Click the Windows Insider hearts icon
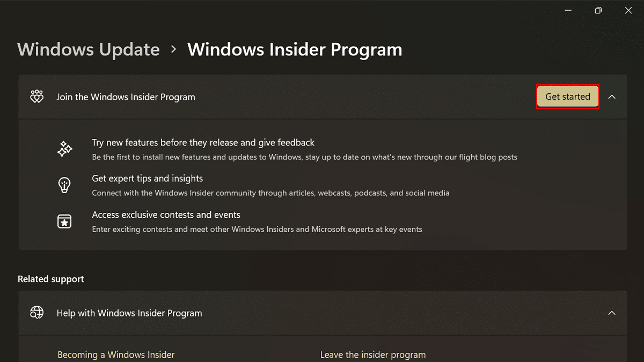Screen dimensions: 644x362 click(36, 97)
